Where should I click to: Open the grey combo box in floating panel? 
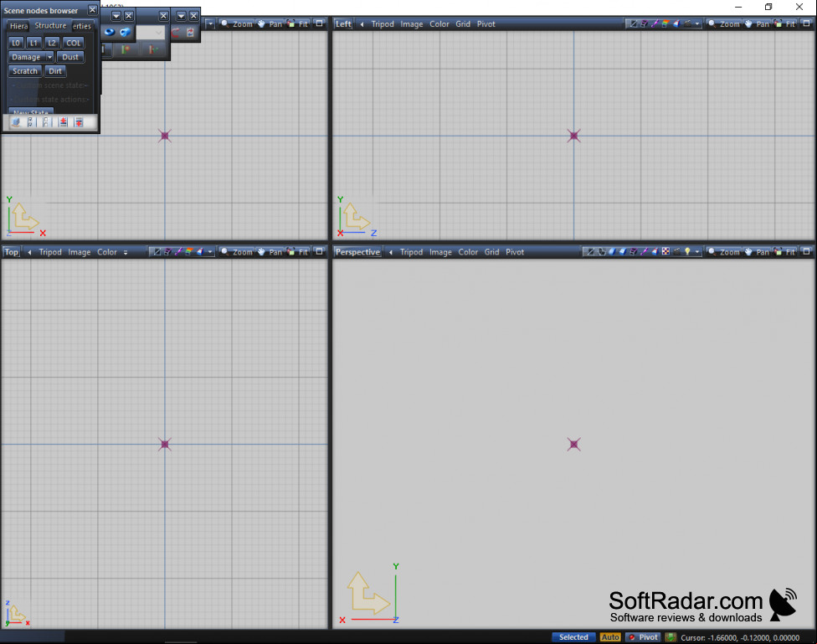click(150, 33)
